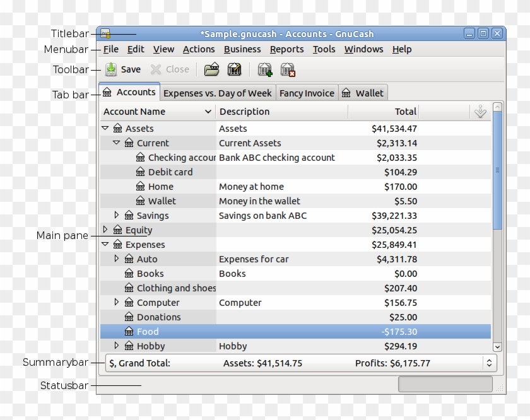The height and width of the screenshot is (420, 530).
Task: Sort by the Account Name column header
Action: click(x=157, y=112)
